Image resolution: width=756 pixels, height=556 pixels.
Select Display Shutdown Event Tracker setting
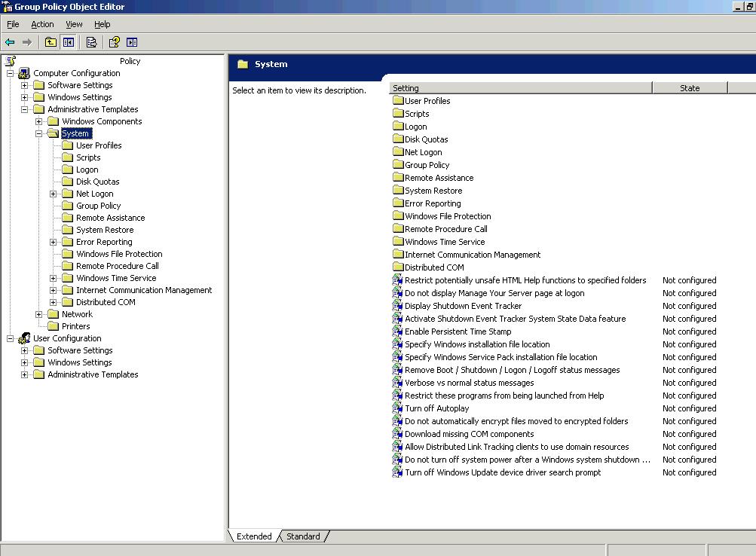[463, 306]
